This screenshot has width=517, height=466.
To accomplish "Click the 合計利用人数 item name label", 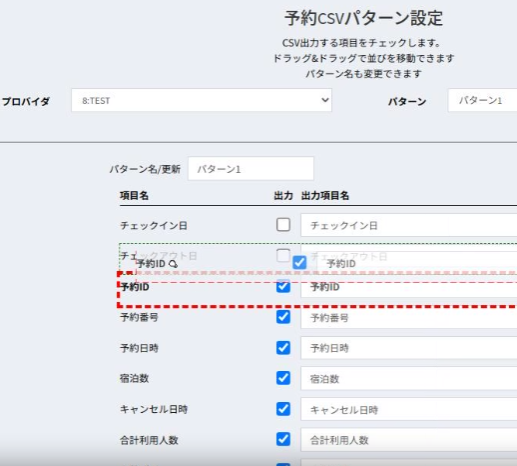I will [x=149, y=440].
